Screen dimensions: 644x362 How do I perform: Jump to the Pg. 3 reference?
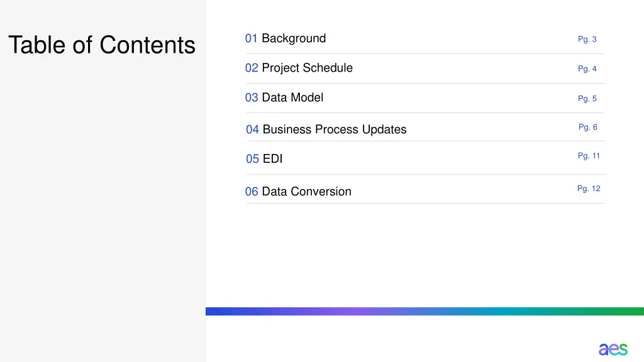tap(587, 40)
